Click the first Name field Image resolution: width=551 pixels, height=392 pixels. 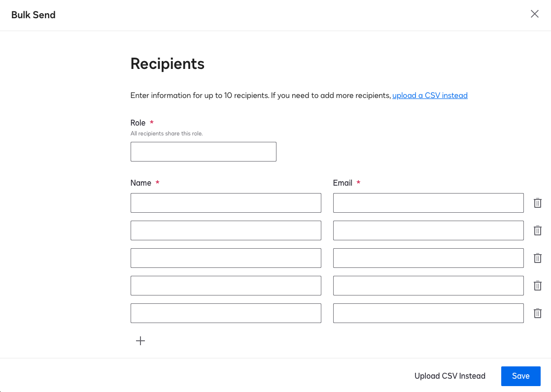(x=226, y=203)
